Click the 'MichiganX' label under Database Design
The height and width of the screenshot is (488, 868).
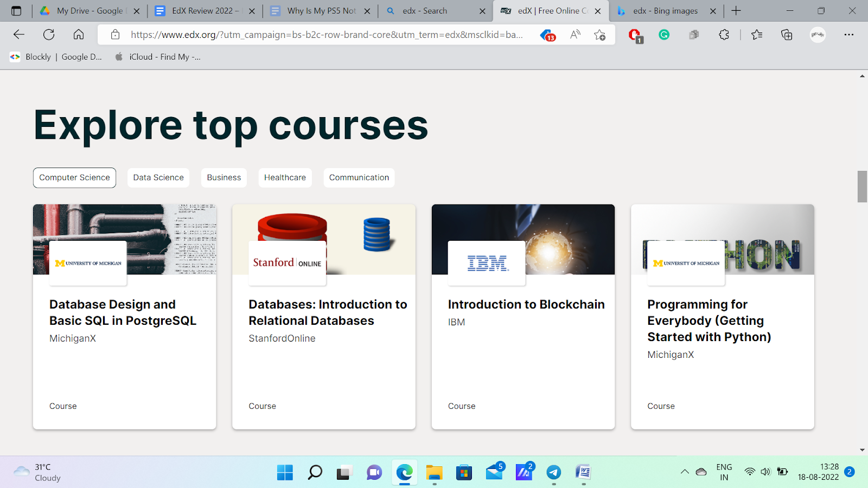click(73, 338)
